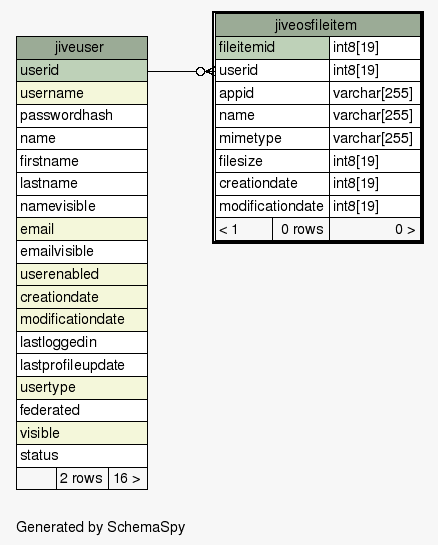438x545 pixels.
Task: Click the '0 >' children count cell
Action: 375,229
